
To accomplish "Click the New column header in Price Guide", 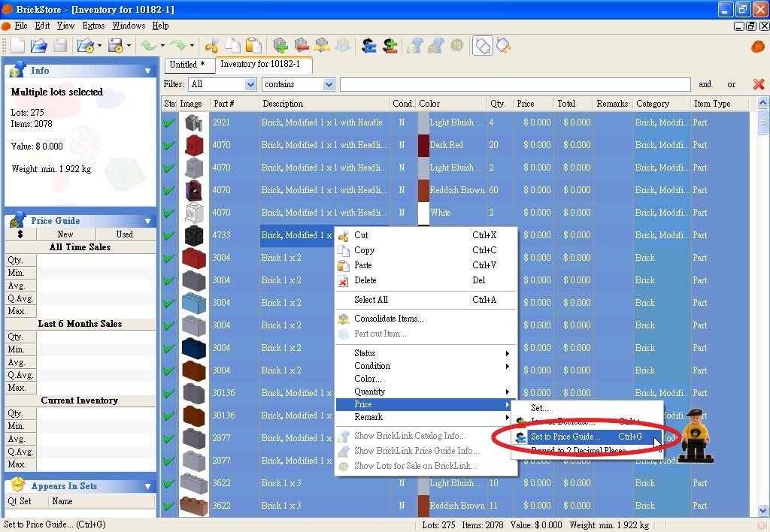I will click(65, 234).
